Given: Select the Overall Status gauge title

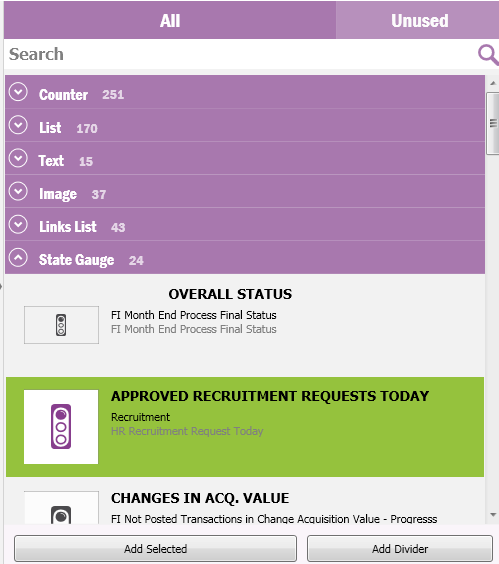Looking at the screenshot, I should [230, 294].
